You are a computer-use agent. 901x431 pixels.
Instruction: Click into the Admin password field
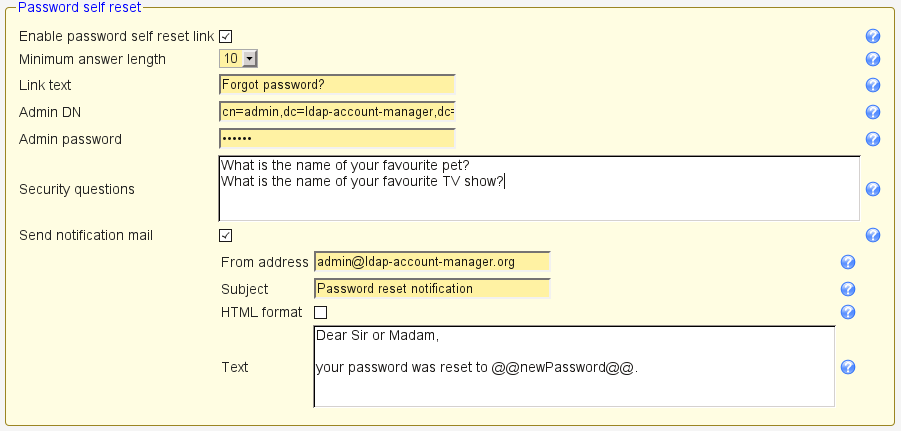(x=337, y=139)
